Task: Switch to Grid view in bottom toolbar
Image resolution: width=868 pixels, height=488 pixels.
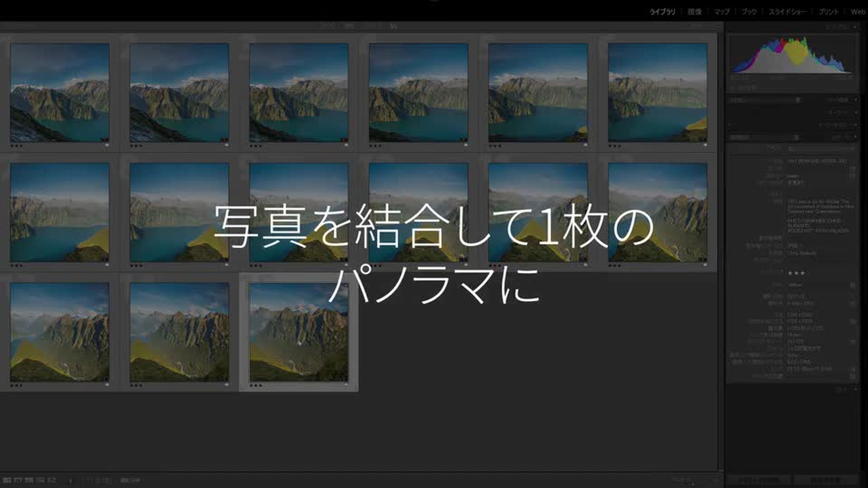Action: click(x=7, y=480)
